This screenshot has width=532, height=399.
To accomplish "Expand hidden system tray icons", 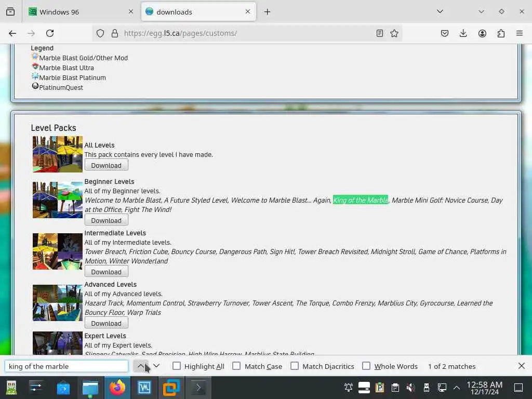I will click(457, 388).
